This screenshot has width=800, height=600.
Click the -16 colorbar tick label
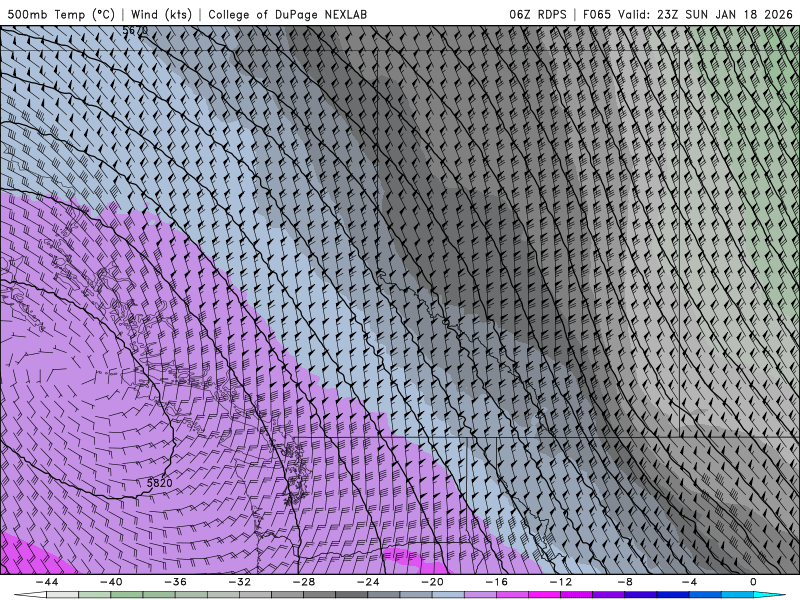tap(496, 582)
